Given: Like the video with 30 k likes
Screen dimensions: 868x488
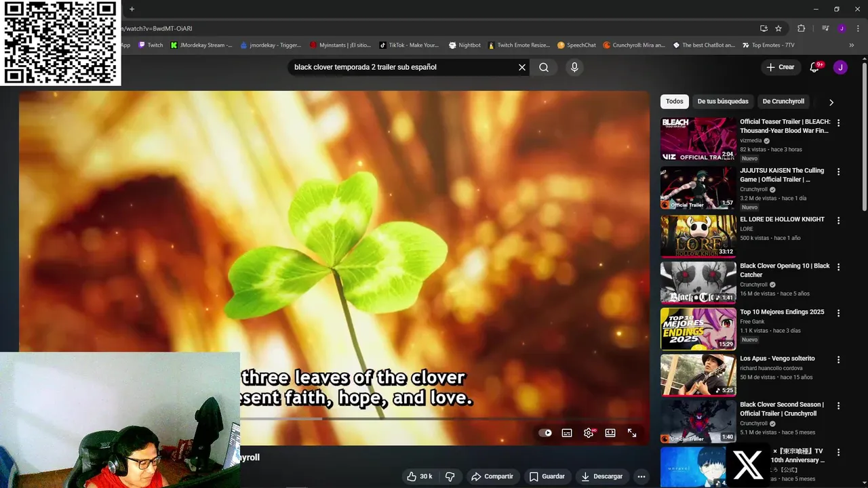Looking at the screenshot, I should [x=419, y=476].
